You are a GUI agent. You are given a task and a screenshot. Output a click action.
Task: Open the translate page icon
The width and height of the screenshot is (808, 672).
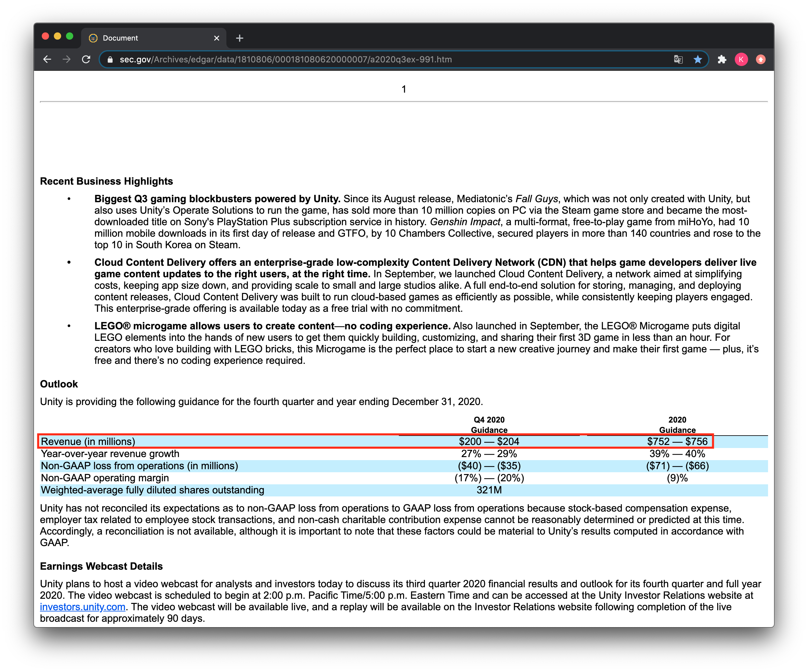tap(678, 59)
